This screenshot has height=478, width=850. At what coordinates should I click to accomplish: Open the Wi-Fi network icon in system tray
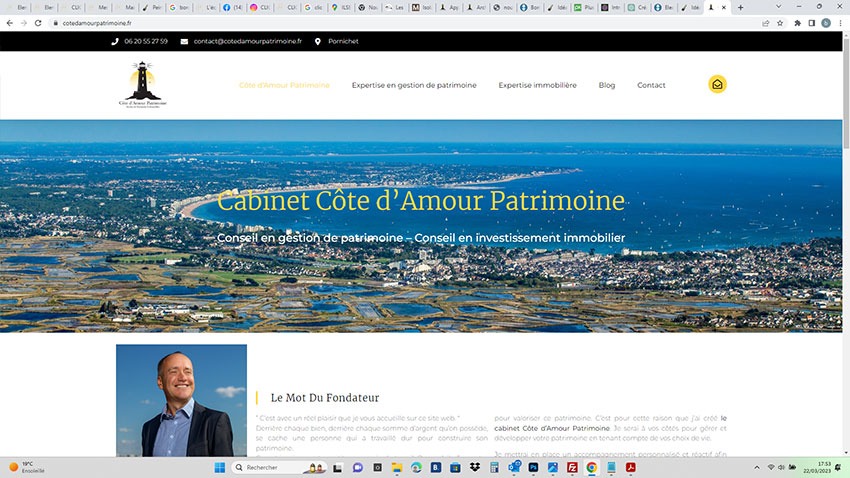[x=771, y=467]
